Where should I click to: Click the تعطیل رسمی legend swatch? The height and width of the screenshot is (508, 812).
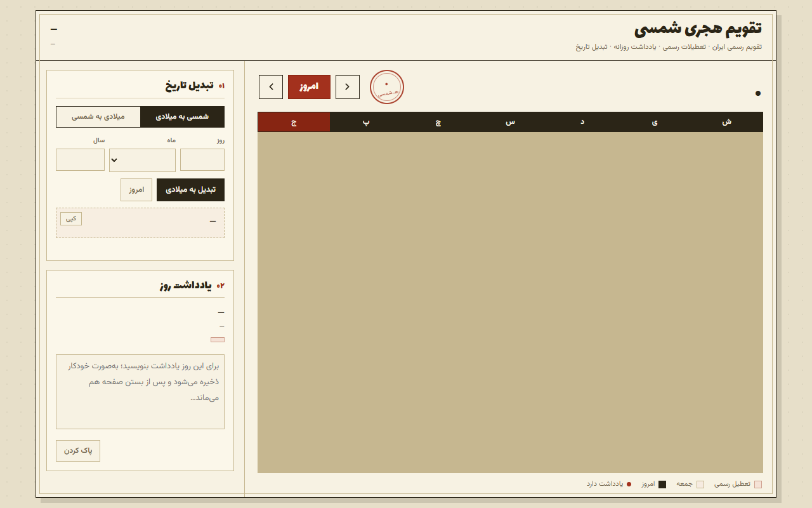point(758,485)
